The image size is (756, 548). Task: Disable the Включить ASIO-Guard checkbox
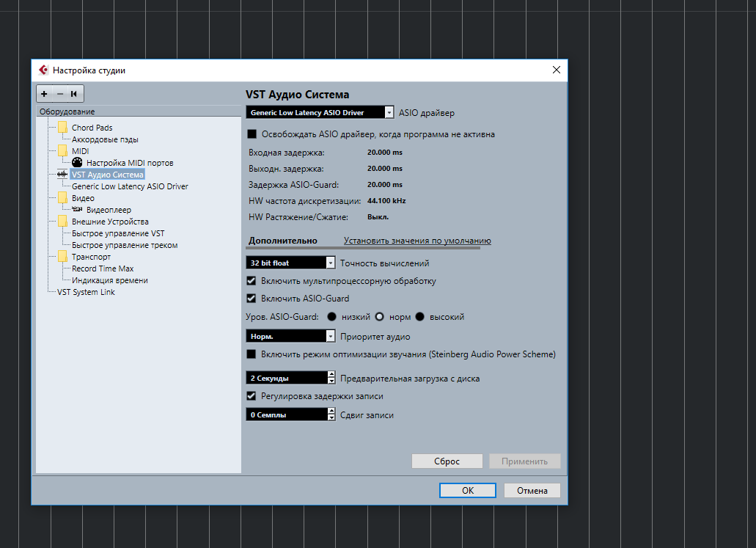(252, 298)
